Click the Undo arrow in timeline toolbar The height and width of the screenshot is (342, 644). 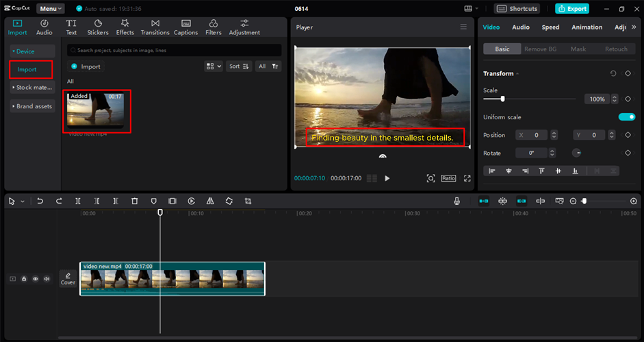tap(40, 201)
